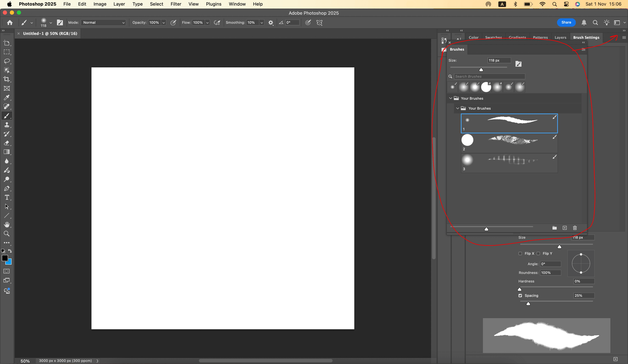Screen dimensions: 628x364
Task: Select brush preset number 2
Action: pyautogui.click(x=509, y=143)
